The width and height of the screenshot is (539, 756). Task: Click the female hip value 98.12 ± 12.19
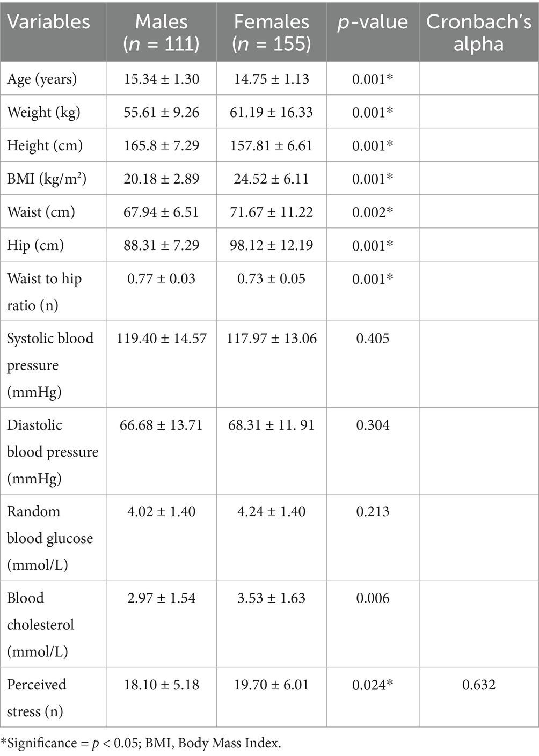coord(272,245)
